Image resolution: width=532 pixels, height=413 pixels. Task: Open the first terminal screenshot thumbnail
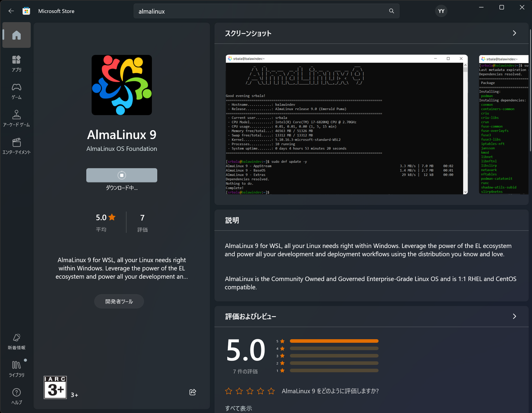(347, 124)
